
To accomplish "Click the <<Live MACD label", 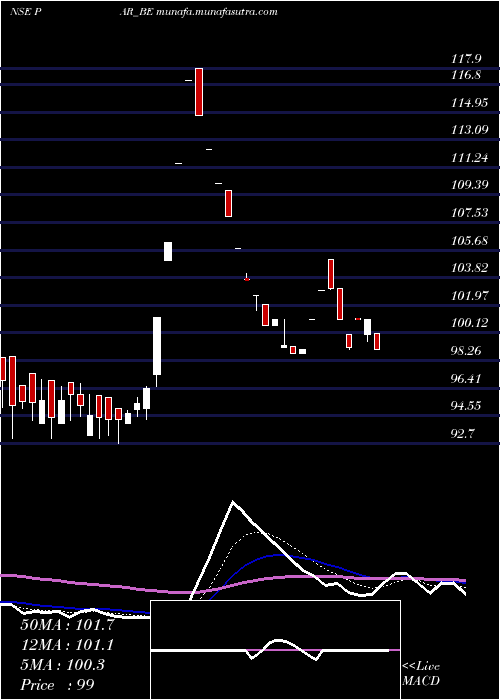I will [421, 674].
